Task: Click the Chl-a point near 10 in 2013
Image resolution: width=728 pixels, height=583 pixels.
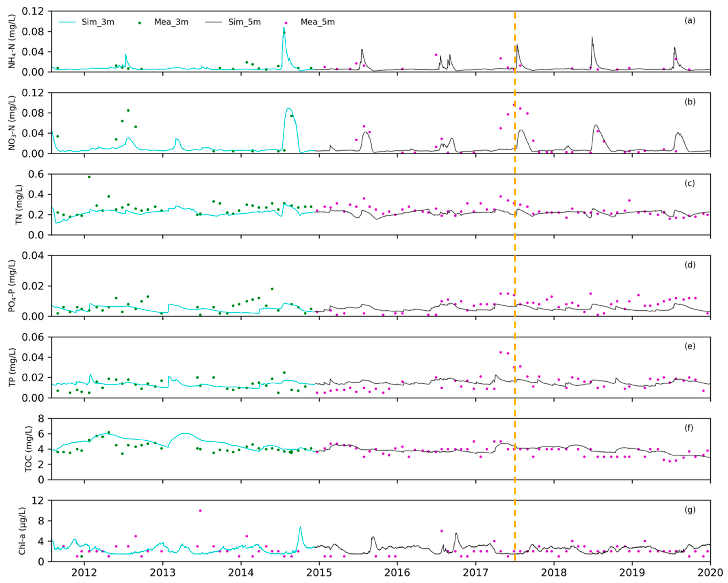Action: (200, 511)
